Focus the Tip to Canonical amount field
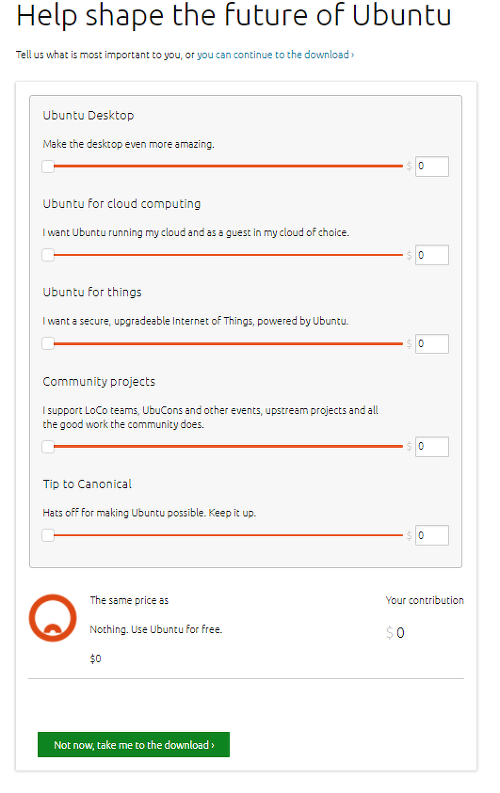The image size is (500, 793). pos(432,536)
